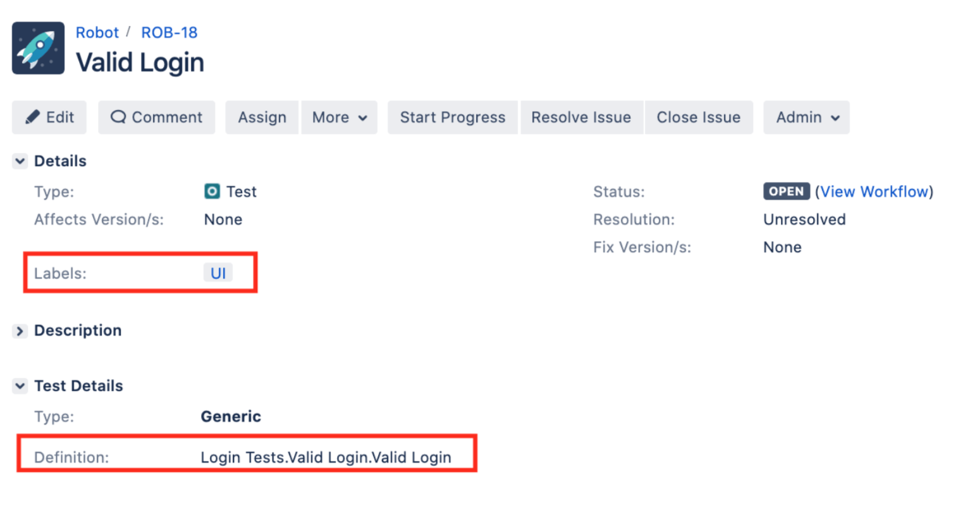This screenshot has width=980, height=518.
Task: Open the Robot project breadcrumb link
Action: [97, 32]
